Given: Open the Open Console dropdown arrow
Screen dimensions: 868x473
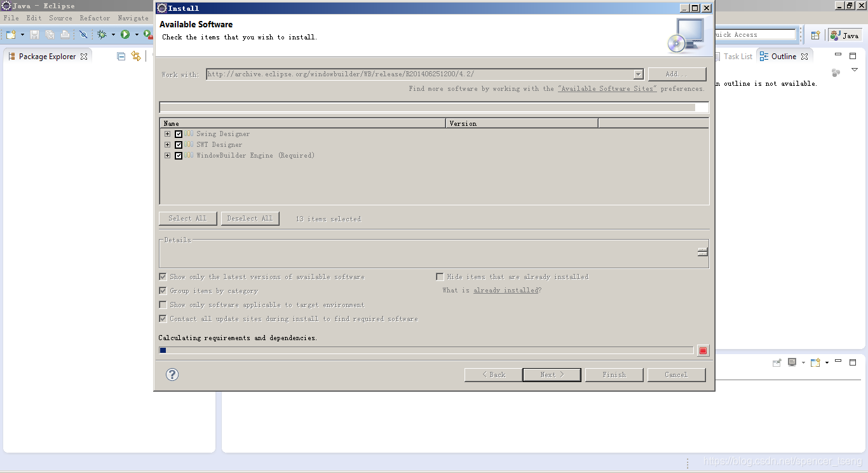Looking at the screenshot, I should (x=827, y=362).
